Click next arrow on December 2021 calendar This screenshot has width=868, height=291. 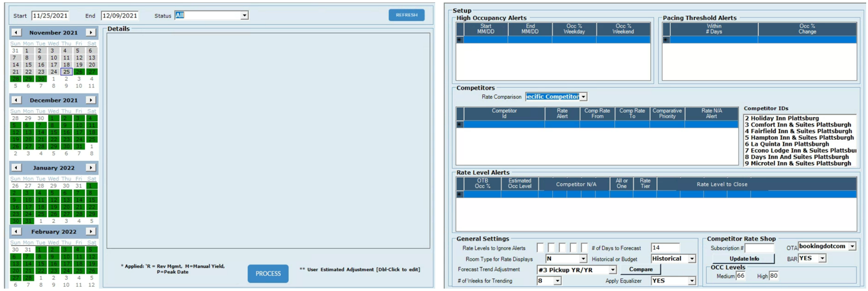tap(90, 100)
